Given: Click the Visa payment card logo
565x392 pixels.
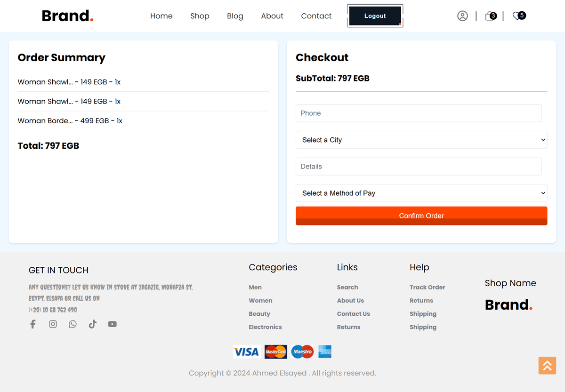Looking at the screenshot, I should (x=247, y=352).
